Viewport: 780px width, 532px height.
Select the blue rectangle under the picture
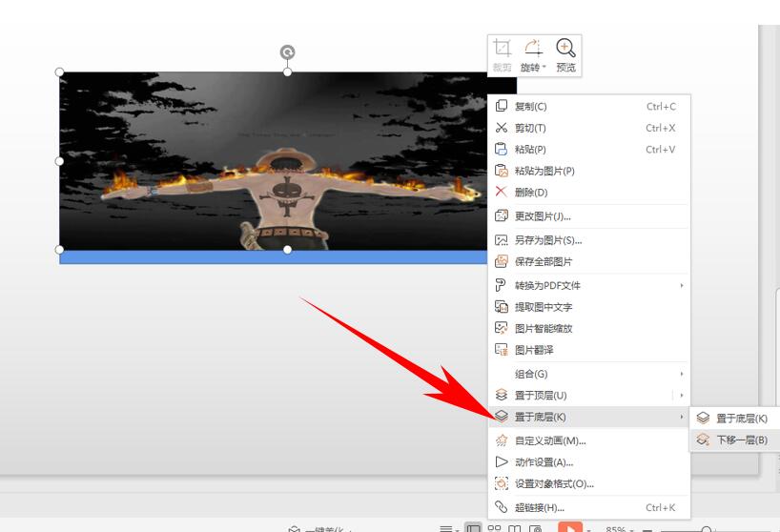273,257
